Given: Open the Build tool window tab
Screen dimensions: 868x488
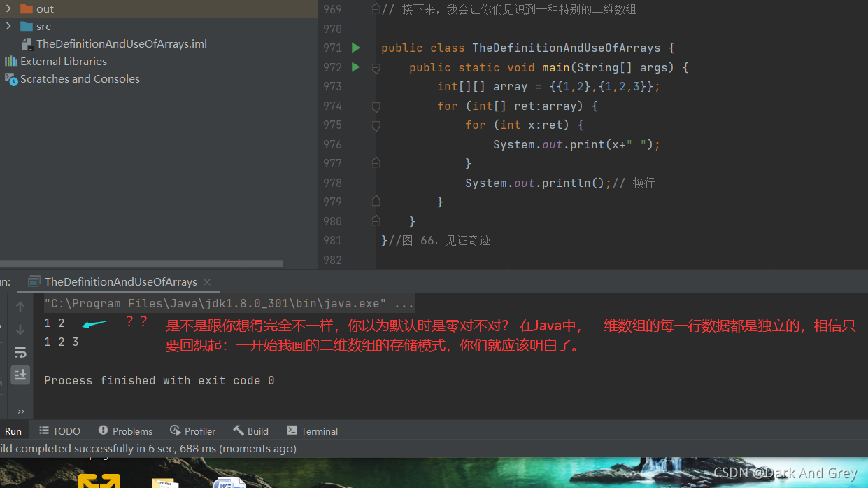Looking at the screenshot, I should 251,431.
